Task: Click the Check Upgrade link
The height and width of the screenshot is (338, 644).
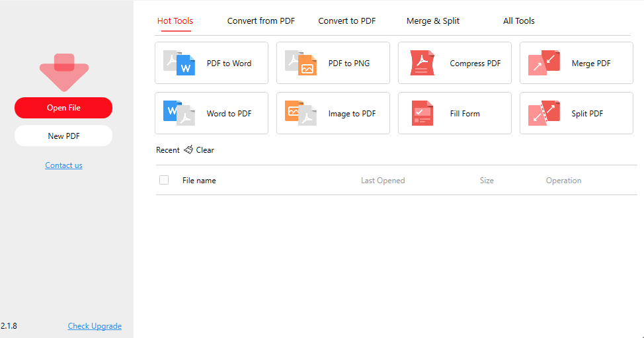Action: [x=95, y=326]
